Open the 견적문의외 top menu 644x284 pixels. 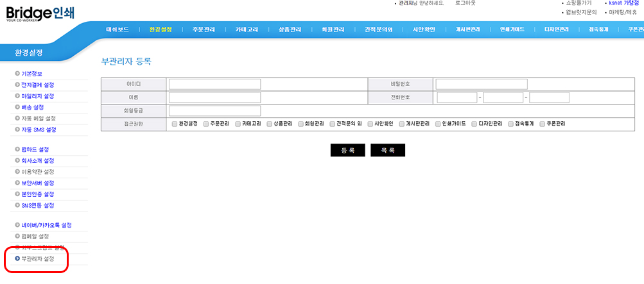379,29
